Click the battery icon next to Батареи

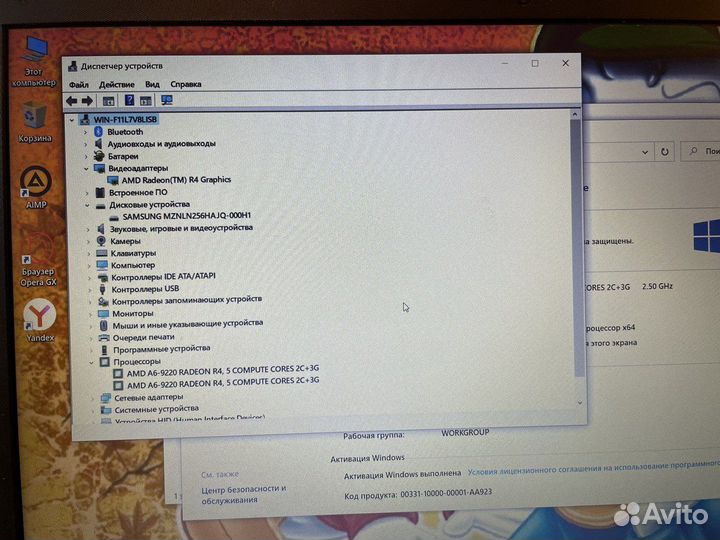(99, 156)
